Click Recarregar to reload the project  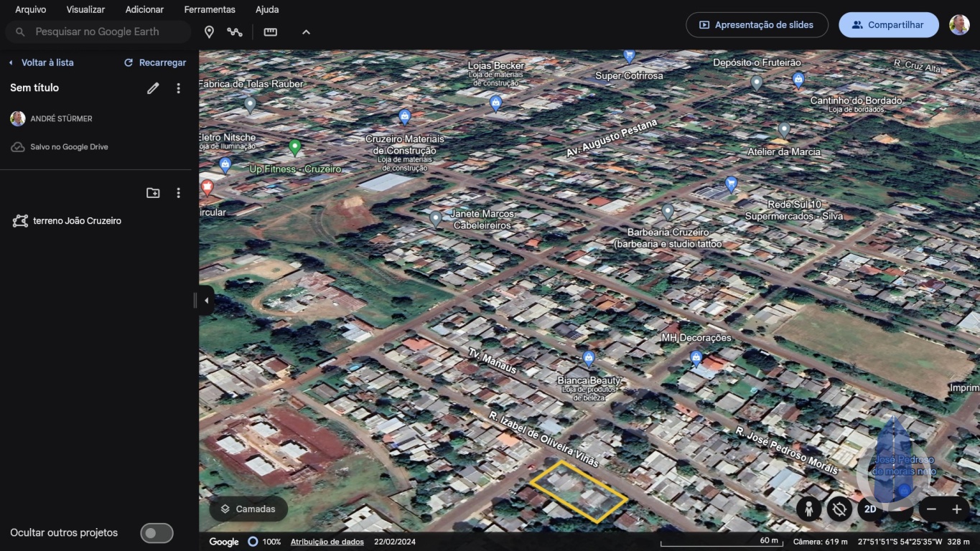(155, 62)
